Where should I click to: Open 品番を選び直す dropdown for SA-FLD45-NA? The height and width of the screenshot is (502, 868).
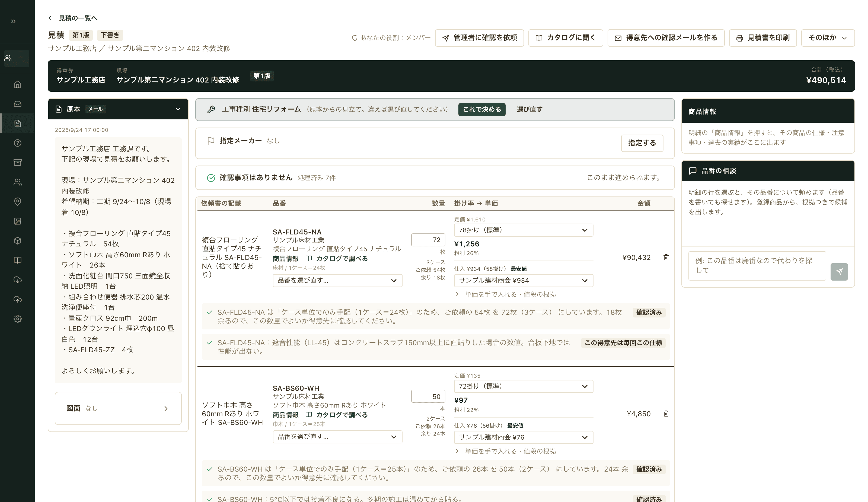pyautogui.click(x=337, y=281)
